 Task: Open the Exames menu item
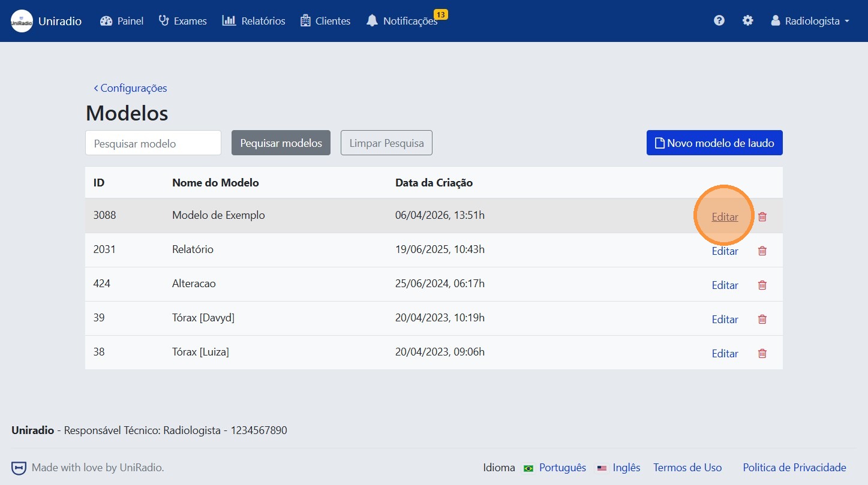pos(182,21)
